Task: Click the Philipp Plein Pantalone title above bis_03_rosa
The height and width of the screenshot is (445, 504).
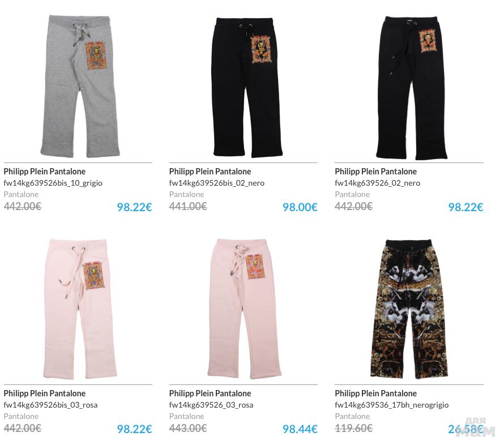Action: pos(45,393)
